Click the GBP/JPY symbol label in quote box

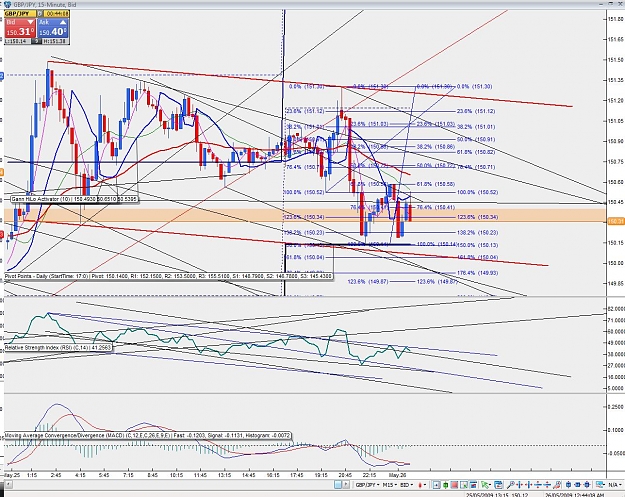click(x=20, y=14)
